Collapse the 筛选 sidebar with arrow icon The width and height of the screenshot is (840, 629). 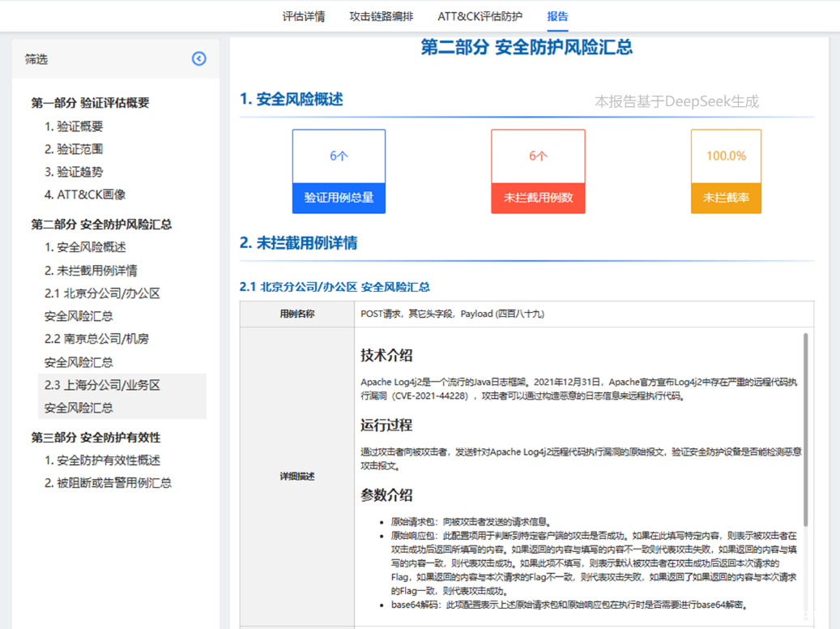coord(198,58)
